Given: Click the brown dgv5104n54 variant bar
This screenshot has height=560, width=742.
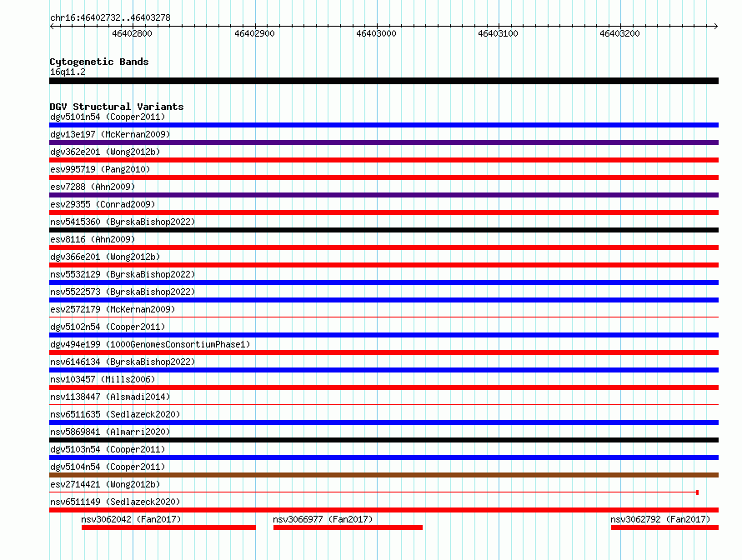Looking at the screenshot, I should tap(384, 475).
